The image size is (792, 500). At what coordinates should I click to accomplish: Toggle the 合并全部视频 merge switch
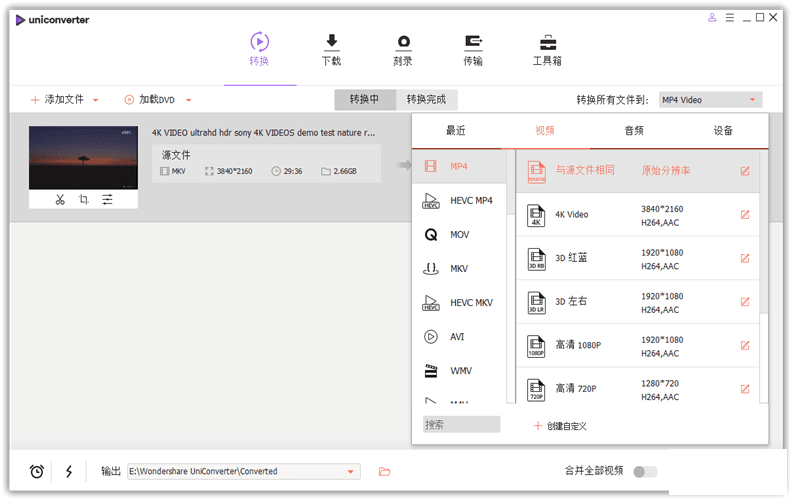tap(646, 472)
